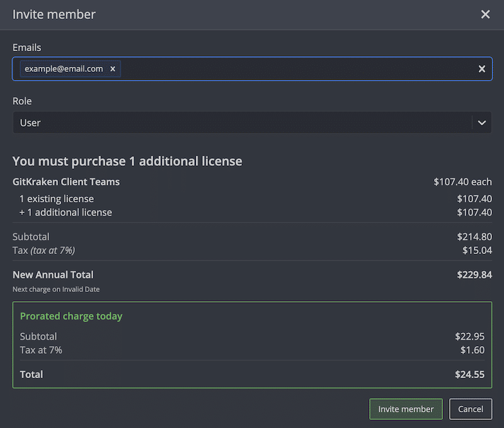Click the Role field label
The width and height of the screenshot is (504, 428).
click(22, 101)
